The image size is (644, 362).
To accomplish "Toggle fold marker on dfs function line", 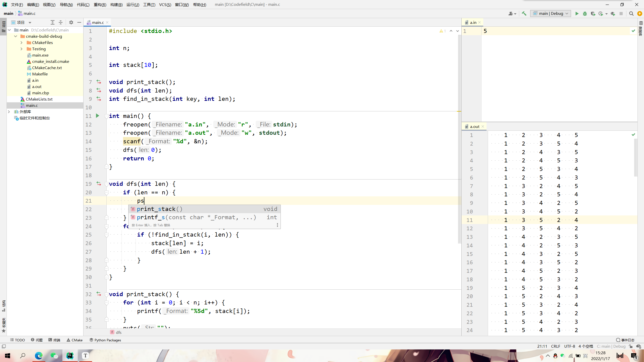I will point(107,184).
